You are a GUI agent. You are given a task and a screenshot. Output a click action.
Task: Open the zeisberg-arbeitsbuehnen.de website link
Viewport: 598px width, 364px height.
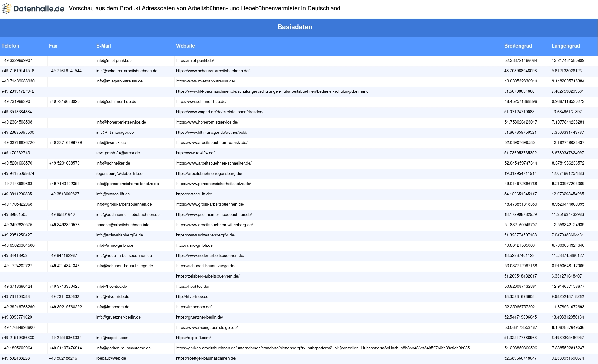207,276
